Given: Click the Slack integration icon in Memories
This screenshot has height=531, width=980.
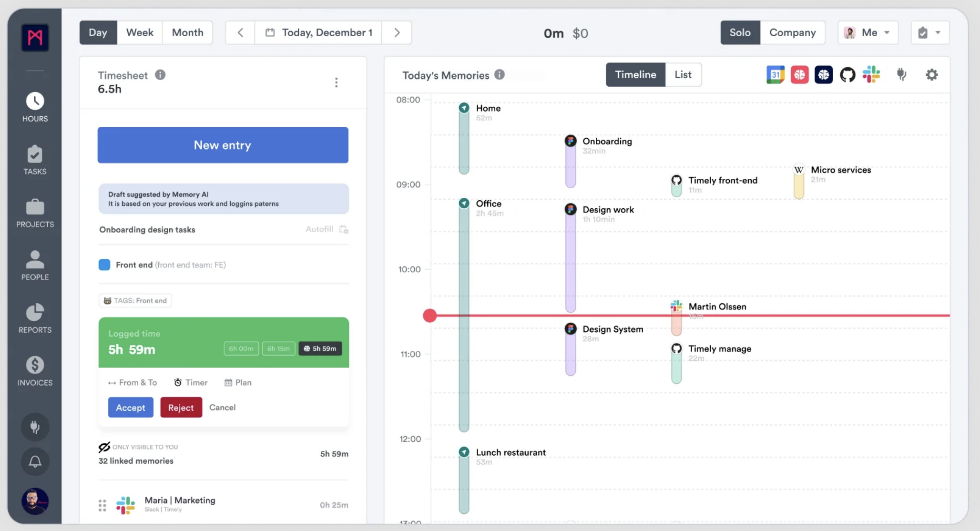Looking at the screenshot, I should [x=871, y=75].
